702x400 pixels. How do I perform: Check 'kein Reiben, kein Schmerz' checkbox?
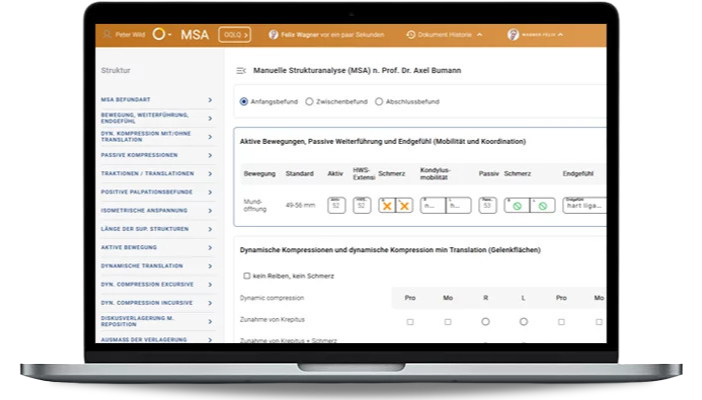(247, 275)
